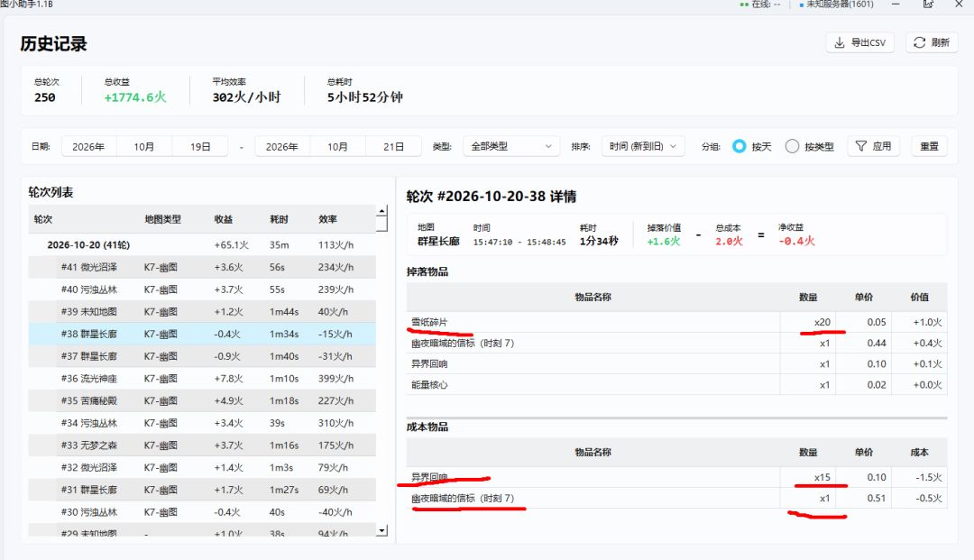Click the 幽夜暗域的信标 row in 掉落物品 table
Viewport: 974px width, 560px height.
(676, 343)
